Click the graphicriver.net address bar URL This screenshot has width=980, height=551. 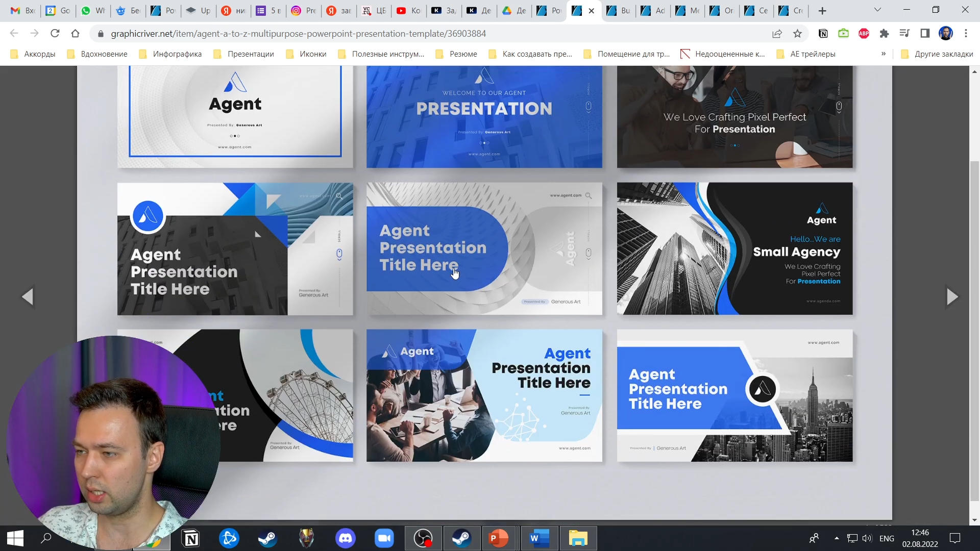298,34
